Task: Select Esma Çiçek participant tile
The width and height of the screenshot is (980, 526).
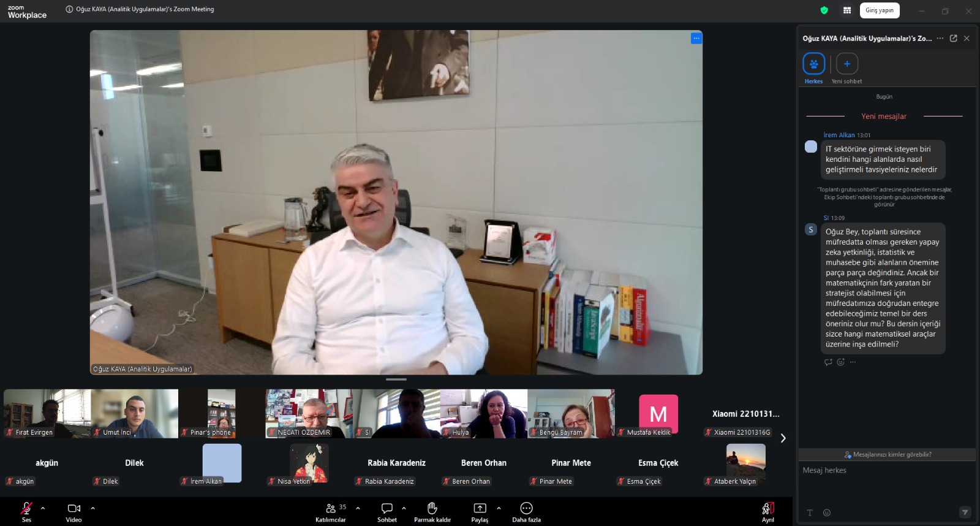Action: (x=658, y=463)
